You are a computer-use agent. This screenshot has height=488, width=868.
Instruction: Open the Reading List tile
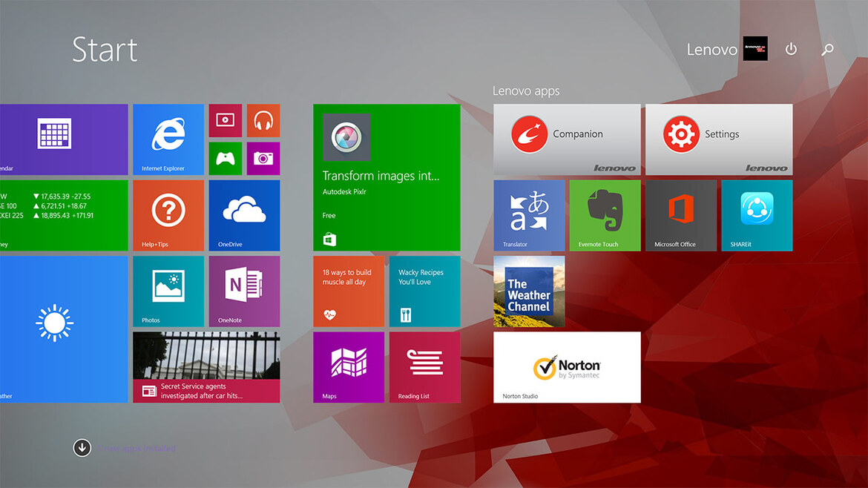tap(424, 367)
